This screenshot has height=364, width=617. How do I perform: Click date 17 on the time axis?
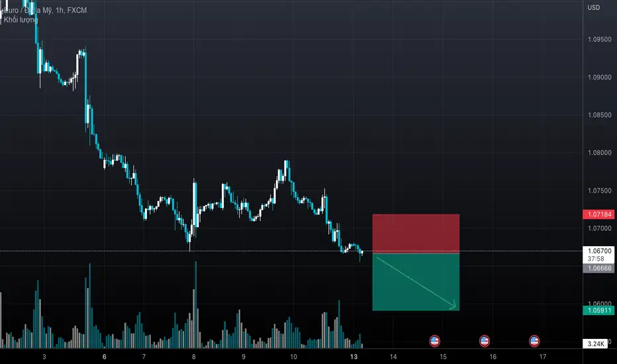point(543,357)
